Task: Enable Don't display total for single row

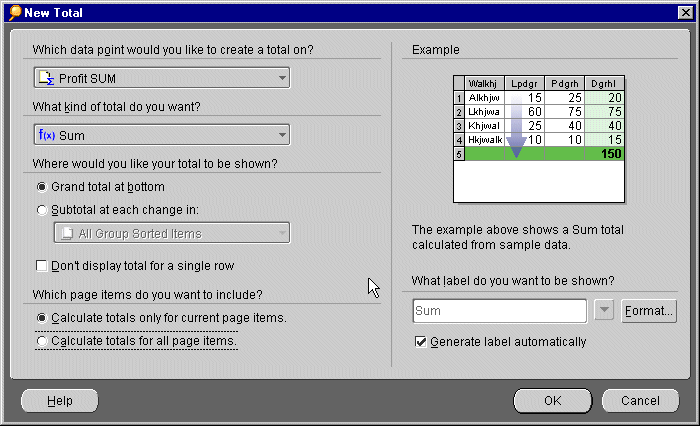Action: click(42, 266)
